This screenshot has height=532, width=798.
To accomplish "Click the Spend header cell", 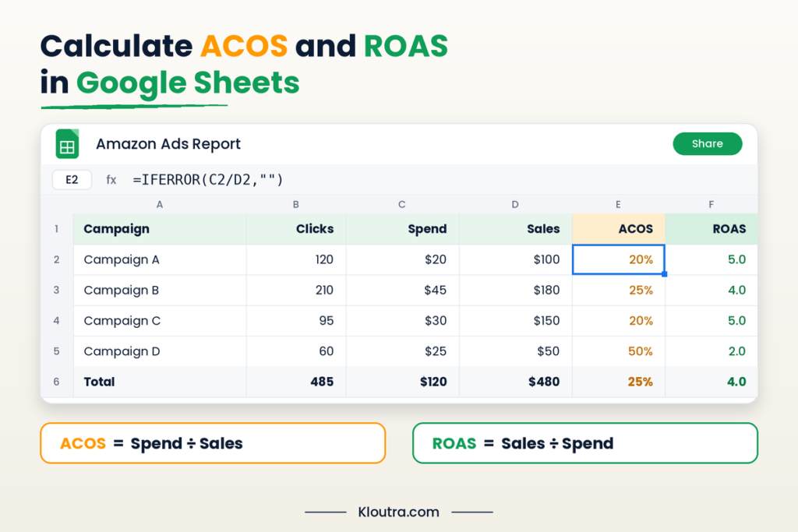I will pos(403,229).
